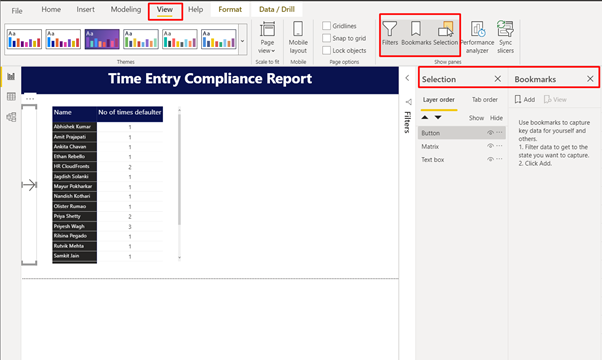Open the Modeling ribbon tab
Screen dimensions: 602x360
126,10
